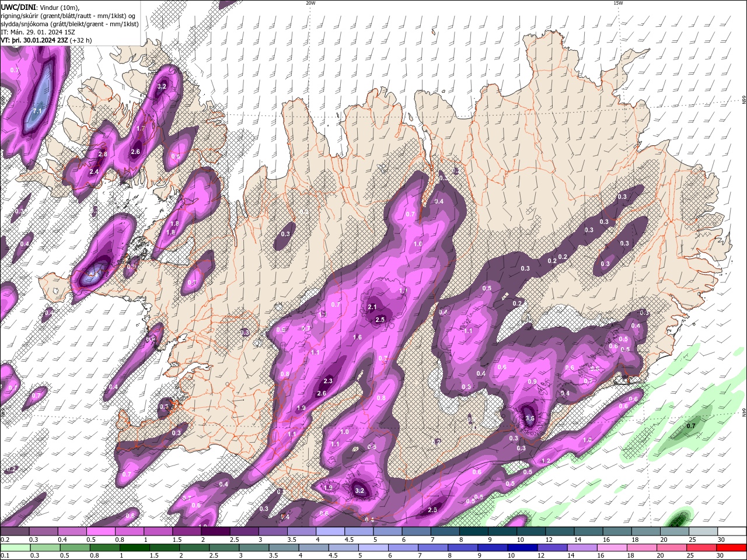
Task: Click the darkest purple snow-scale swatch between 2 and 2.5
Action: coord(215,531)
